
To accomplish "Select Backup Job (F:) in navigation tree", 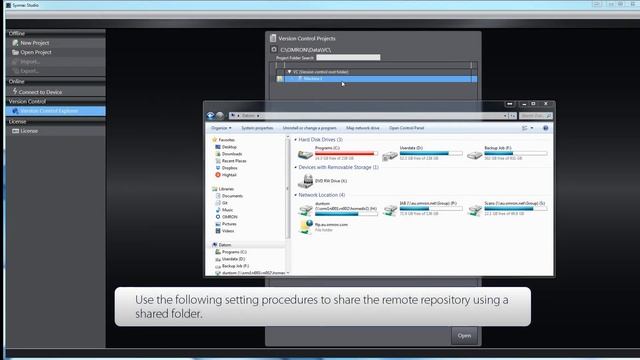I will pos(236,266).
